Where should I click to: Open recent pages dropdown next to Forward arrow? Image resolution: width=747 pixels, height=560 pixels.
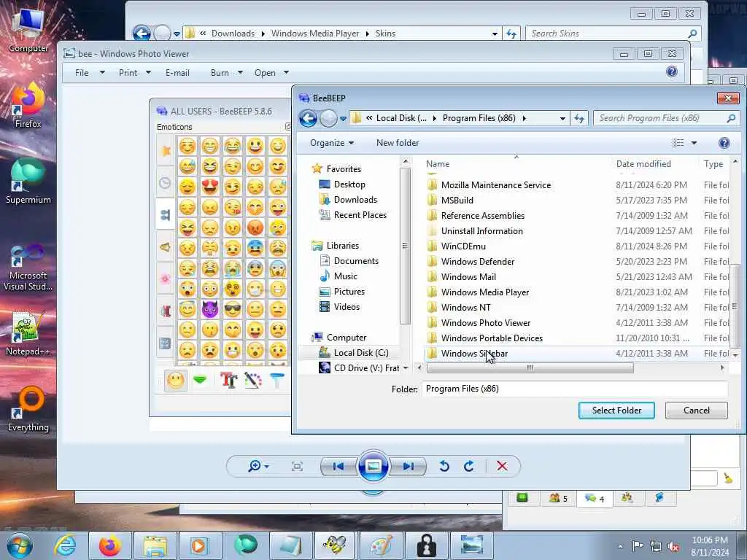coord(343,119)
